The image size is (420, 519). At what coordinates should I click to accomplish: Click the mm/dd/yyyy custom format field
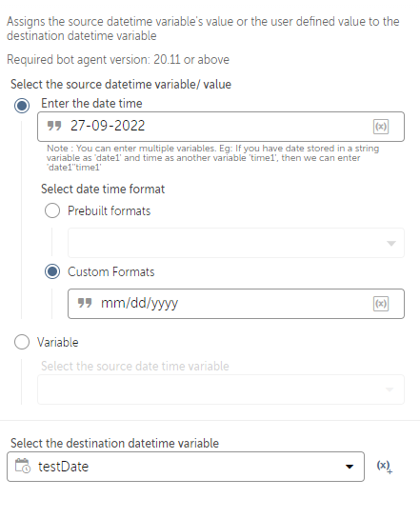[236, 304]
